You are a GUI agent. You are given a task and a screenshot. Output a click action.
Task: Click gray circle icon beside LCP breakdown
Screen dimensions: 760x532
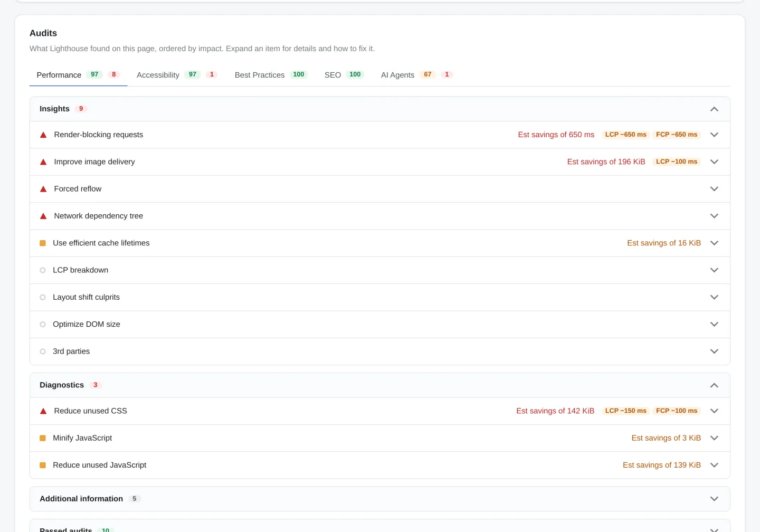[43, 270]
